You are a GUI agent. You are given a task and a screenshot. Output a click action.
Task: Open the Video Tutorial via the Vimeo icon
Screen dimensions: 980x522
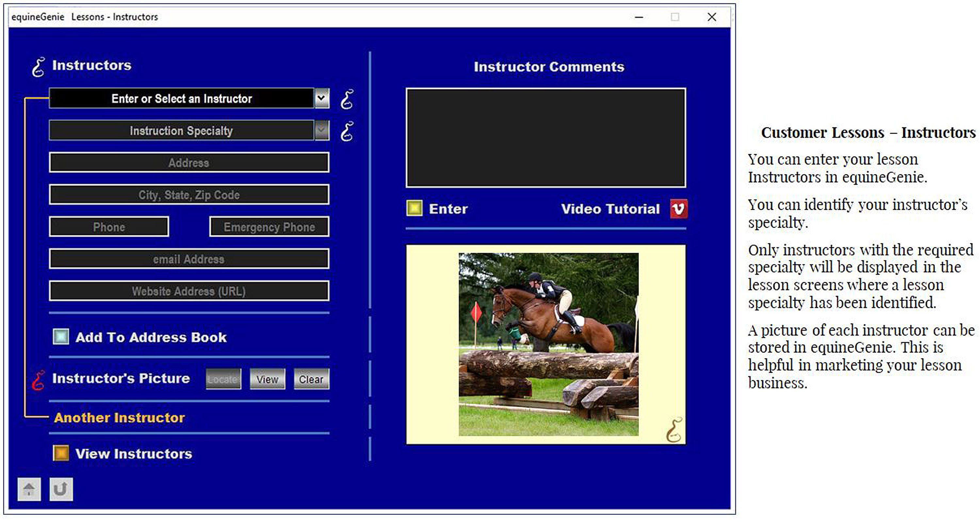[x=679, y=209]
